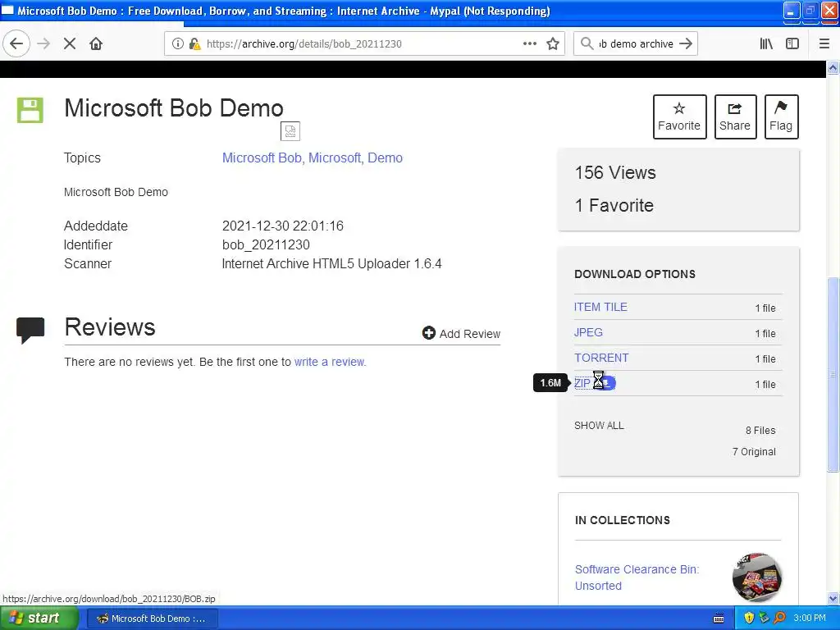
Task: Click the search box text field
Action: click(636, 44)
